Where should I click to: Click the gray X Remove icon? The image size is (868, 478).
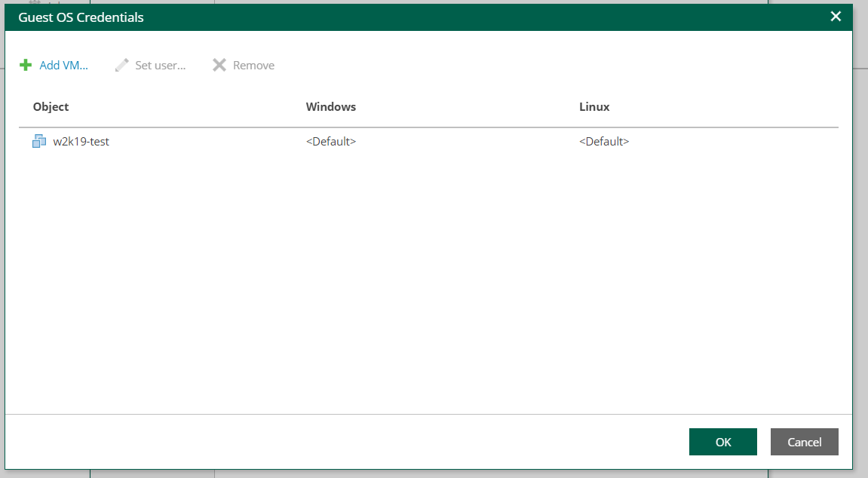click(x=219, y=65)
